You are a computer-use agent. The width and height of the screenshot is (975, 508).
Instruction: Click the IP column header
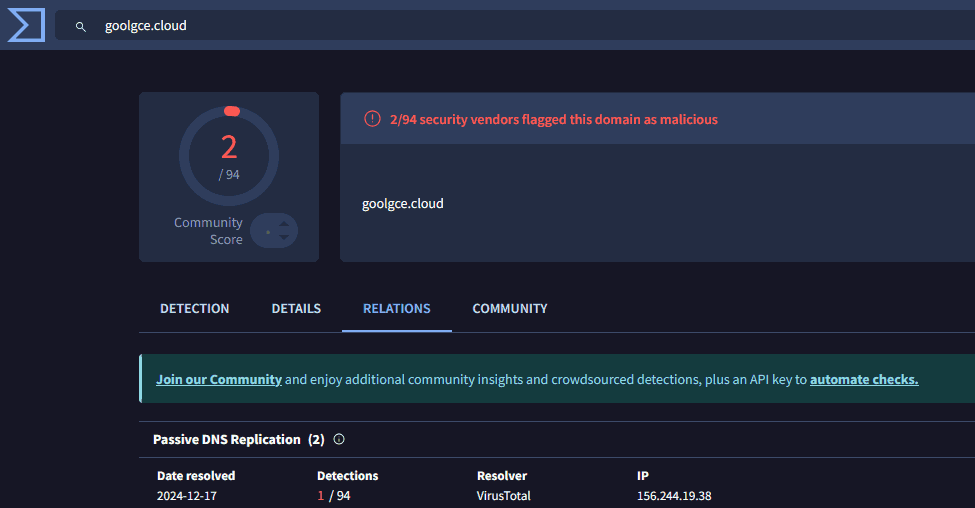pyautogui.click(x=642, y=476)
